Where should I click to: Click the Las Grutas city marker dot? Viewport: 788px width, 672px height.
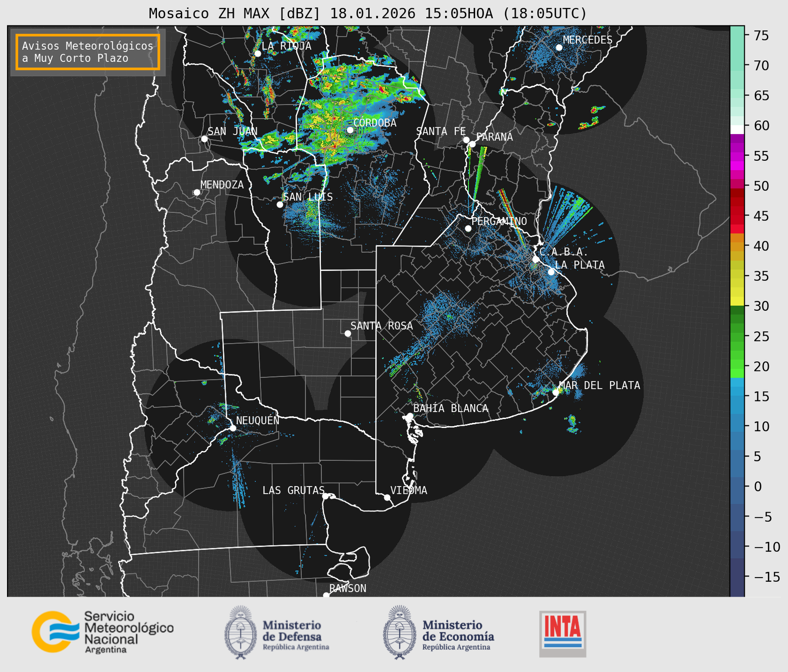(x=326, y=496)
